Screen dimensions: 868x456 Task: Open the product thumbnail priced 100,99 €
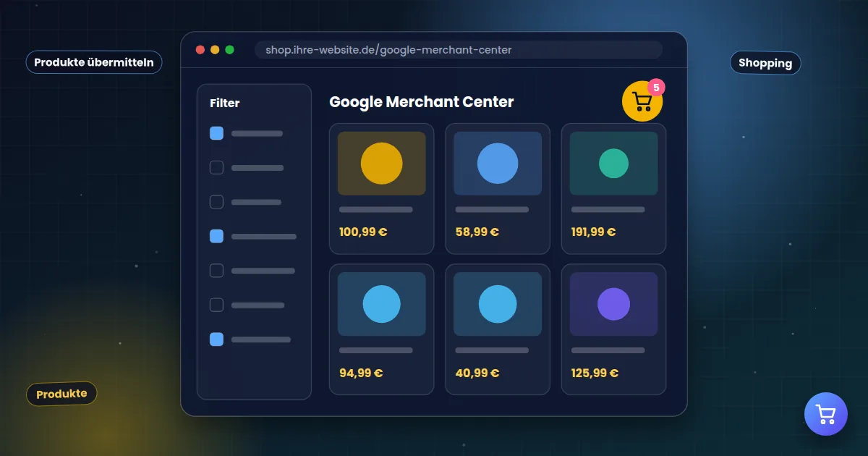click(382, 164)
